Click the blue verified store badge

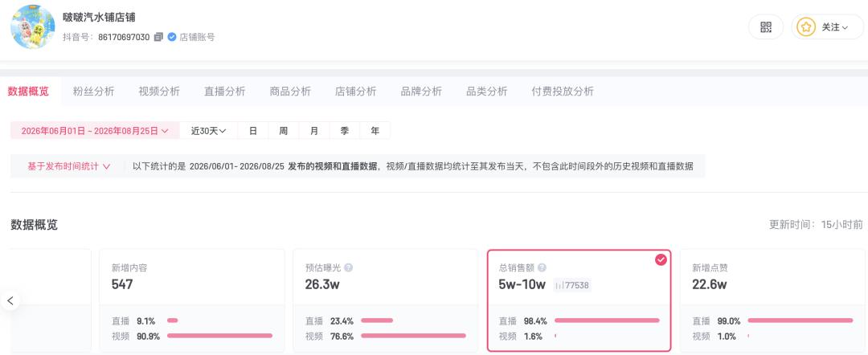click(172, 37)
